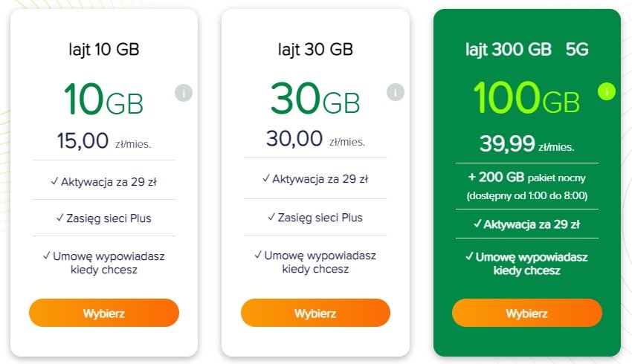The height and width of the screenshot is (364, 632).
Task: Click the lajt 10 GB plan title
Action: [104, 50]
